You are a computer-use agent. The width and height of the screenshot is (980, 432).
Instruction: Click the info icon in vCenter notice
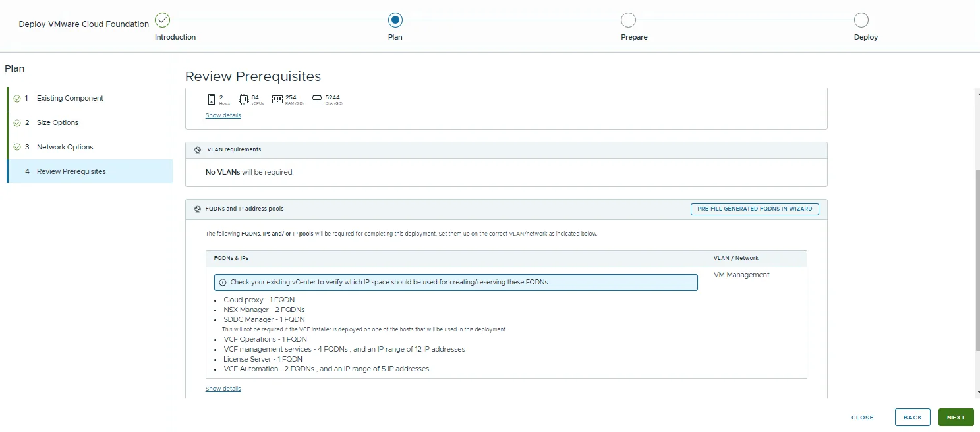click(223, 283)
